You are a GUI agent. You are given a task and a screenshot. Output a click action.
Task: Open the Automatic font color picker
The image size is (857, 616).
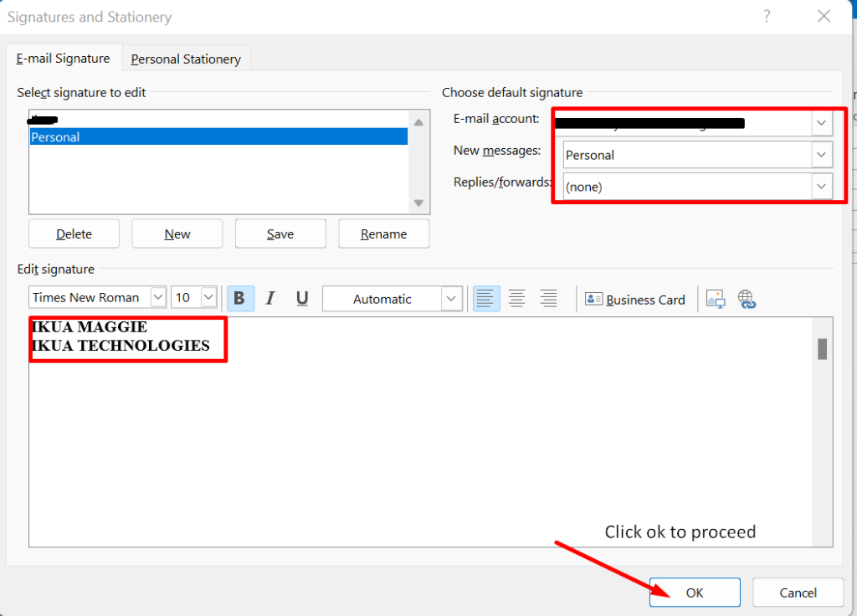(451, 299)
